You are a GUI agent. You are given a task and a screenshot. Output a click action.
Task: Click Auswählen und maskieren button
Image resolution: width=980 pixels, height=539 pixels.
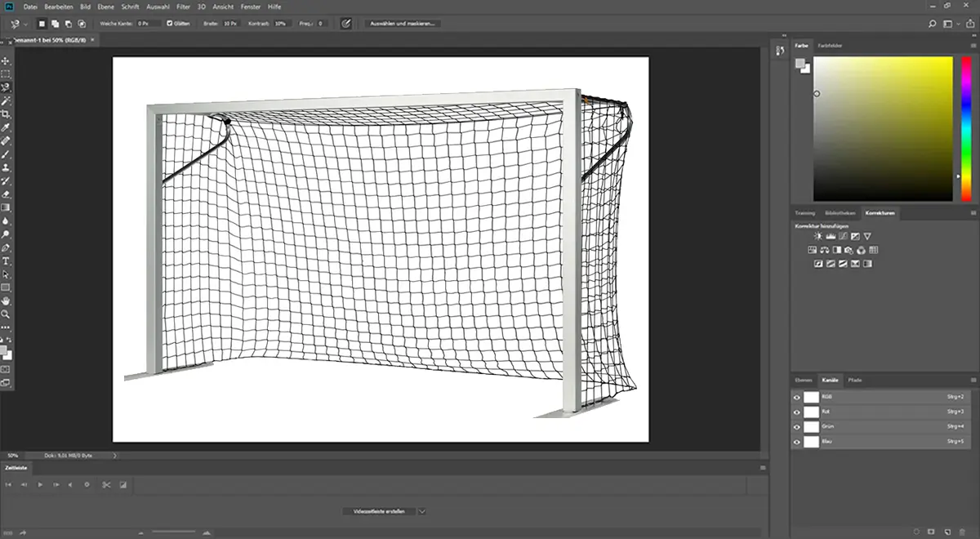403,24
